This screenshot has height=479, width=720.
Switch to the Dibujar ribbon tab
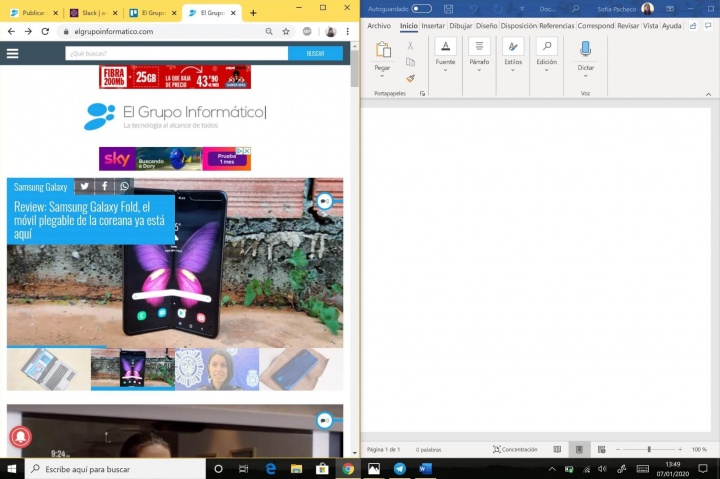[x=461, y=26]
